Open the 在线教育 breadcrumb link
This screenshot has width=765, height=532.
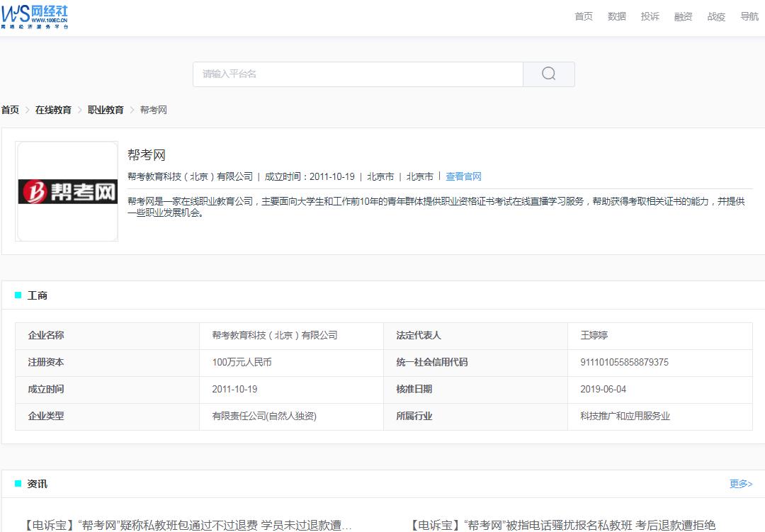(53, 110)
